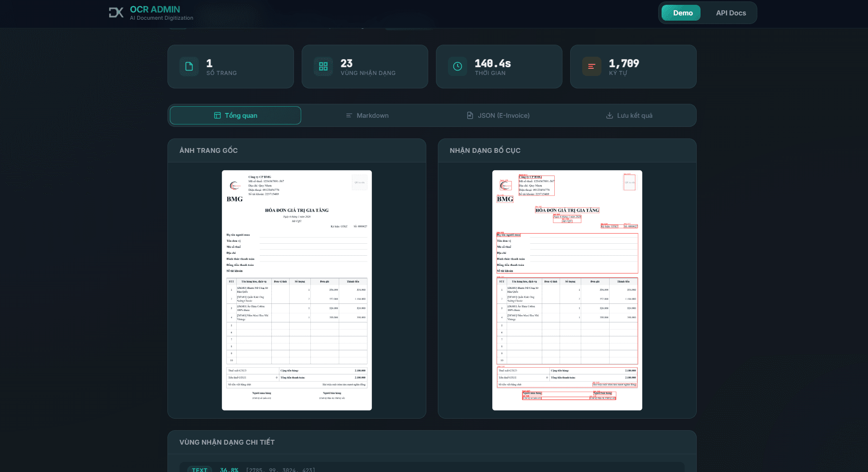Click the clock icon beside Thời gian
The image size is (868, 472).
click(458, 66)
